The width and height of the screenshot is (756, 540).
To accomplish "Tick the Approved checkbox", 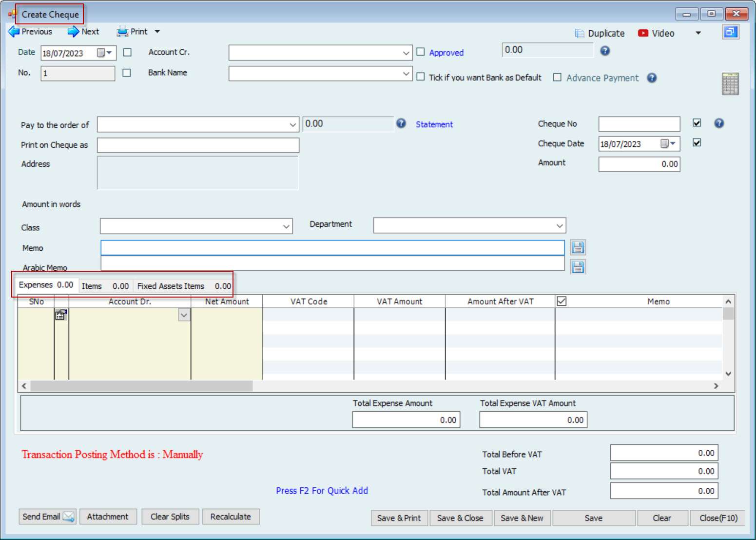I will (x=421, y=52).
